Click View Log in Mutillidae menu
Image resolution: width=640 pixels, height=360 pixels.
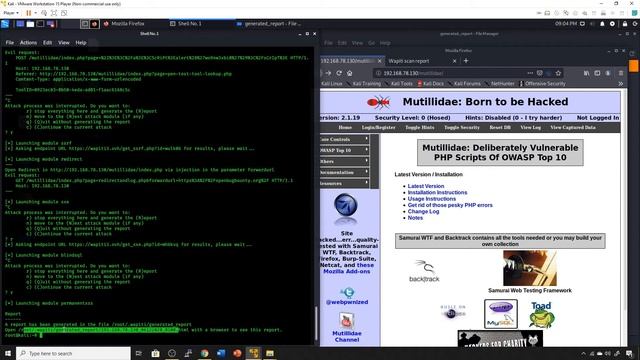[x=531, y=128]
